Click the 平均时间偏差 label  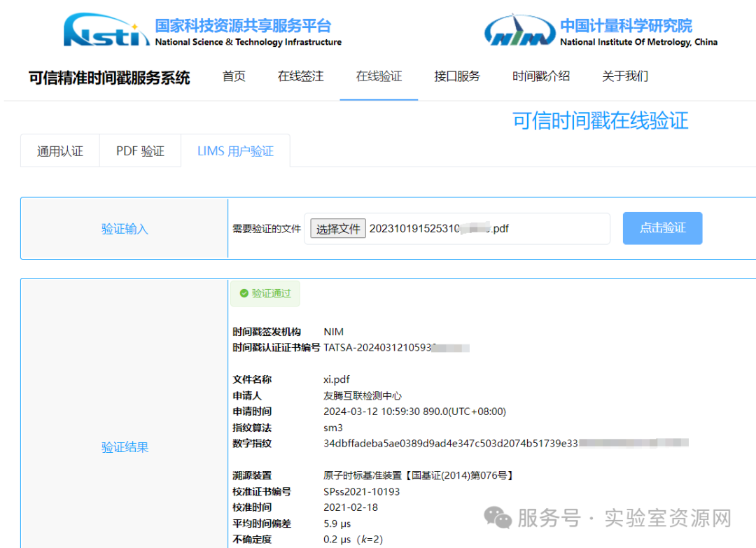point(262,524)
